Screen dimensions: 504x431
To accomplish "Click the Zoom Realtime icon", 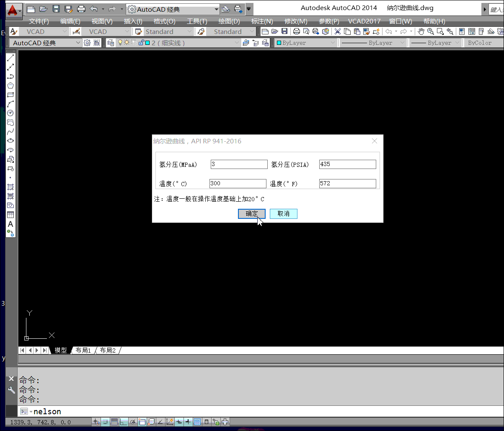I will (x=431, y=31).
